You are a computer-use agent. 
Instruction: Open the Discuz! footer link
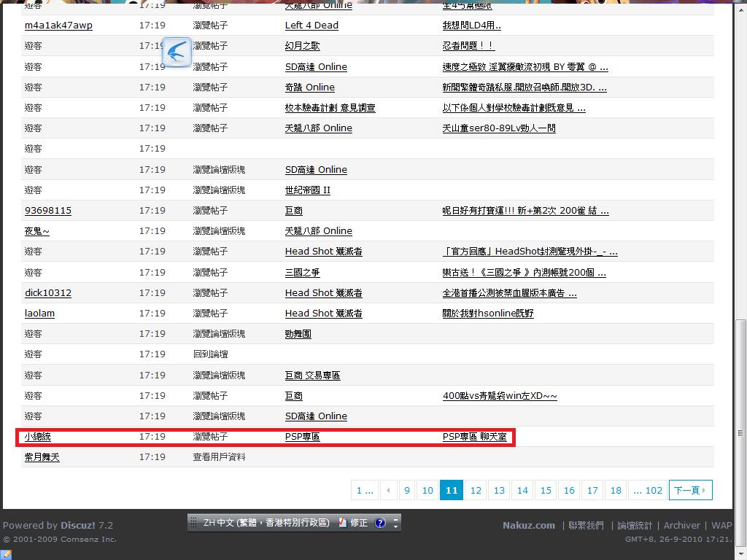click(77, 525)
